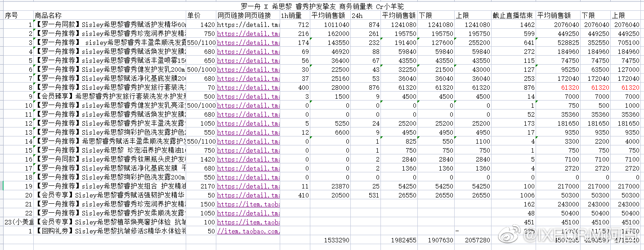Select the 截止直播结束 header cell
This screenshot has width=644, height=250.
pos(513,16)
